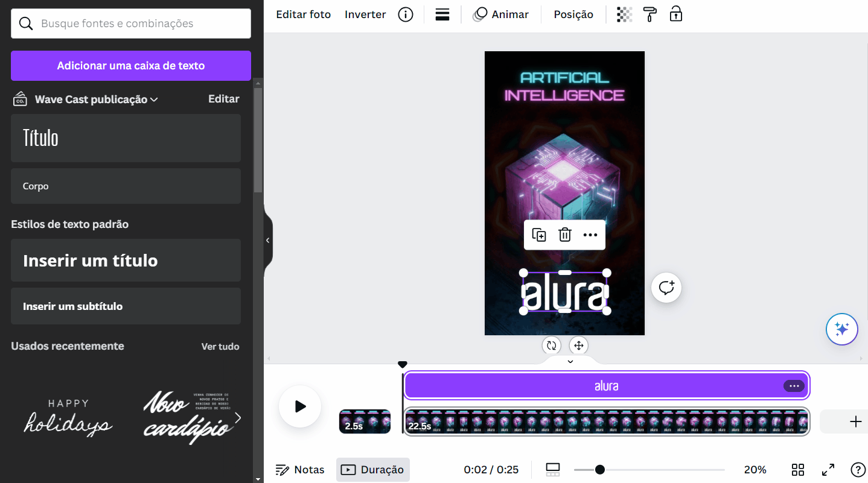The height and width of the screenshot is (483, 868).
Task: Click Editar for brand kit
Action: 224,99
